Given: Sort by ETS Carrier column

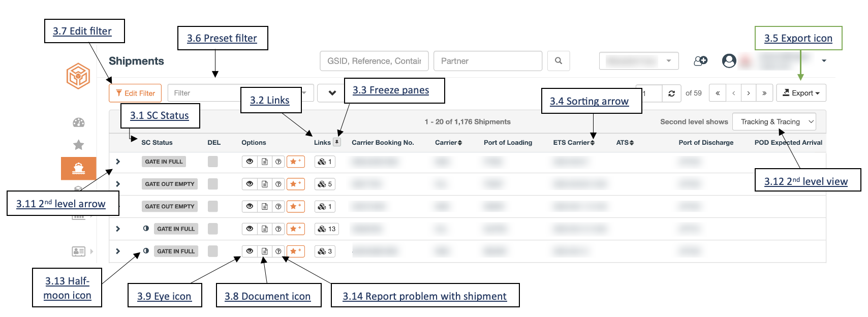Looking at the screenshot, I should pyautogui.click(x=574, y=143).
